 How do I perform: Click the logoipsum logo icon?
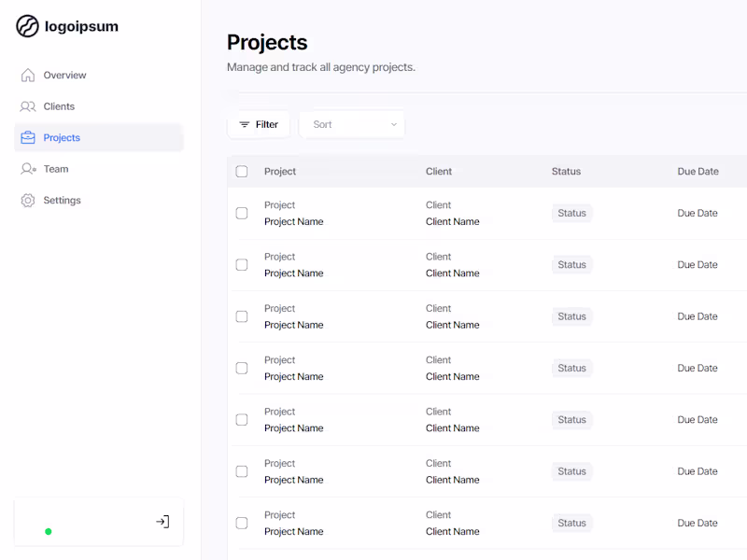coord(26,26)
